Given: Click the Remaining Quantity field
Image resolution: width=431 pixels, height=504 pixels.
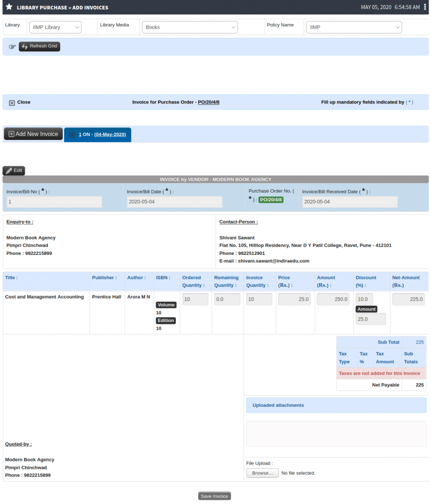Looking at the screenshot, I should click(x=227, y=299).
